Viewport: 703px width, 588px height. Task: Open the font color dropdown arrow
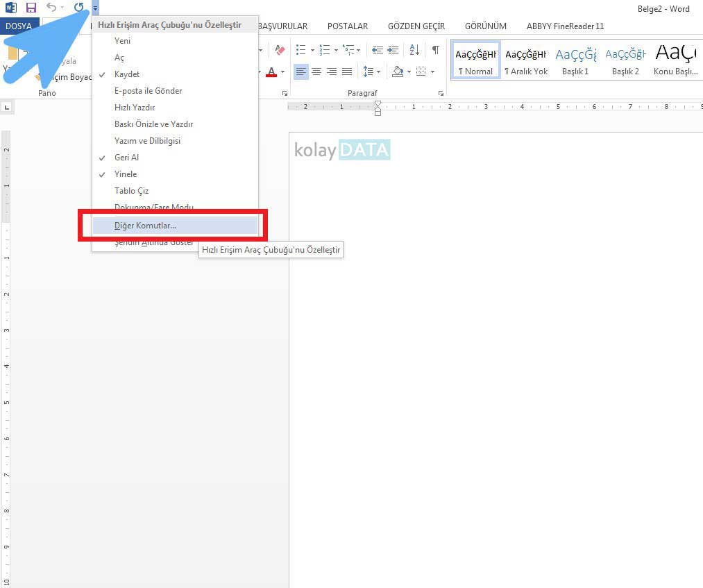282,72
